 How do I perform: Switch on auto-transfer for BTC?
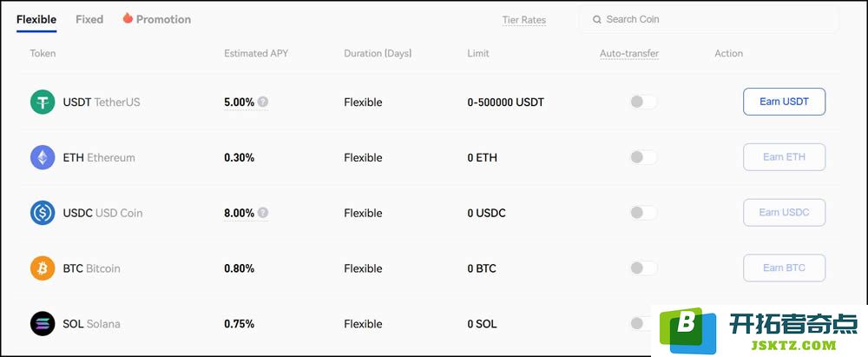643,268
